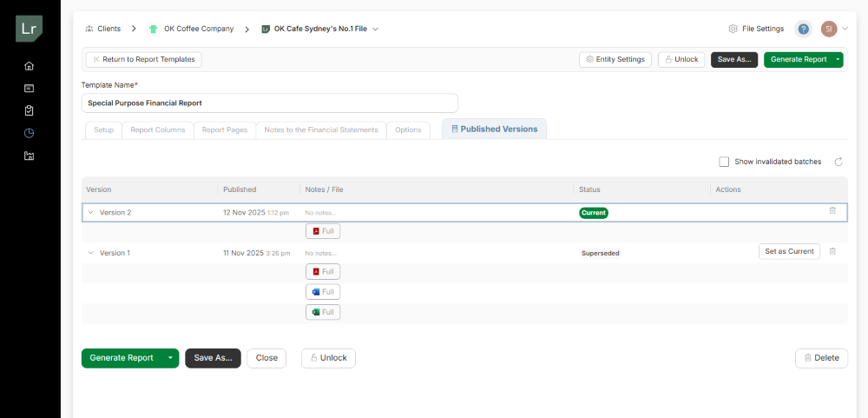
Task: Open Version 2 PDF Full file
Action: 323,231
